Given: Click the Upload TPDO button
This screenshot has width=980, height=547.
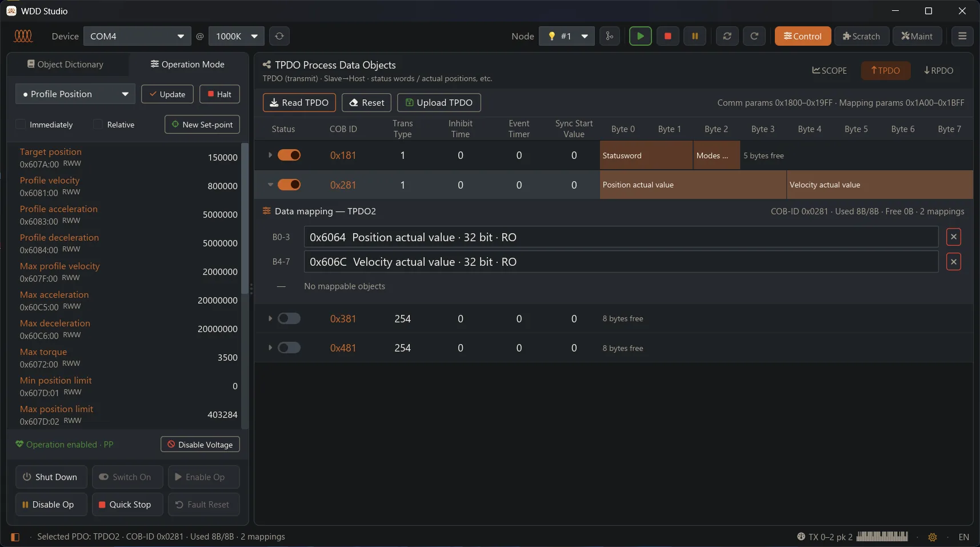Looking at the screenshot, I should 439,102.
